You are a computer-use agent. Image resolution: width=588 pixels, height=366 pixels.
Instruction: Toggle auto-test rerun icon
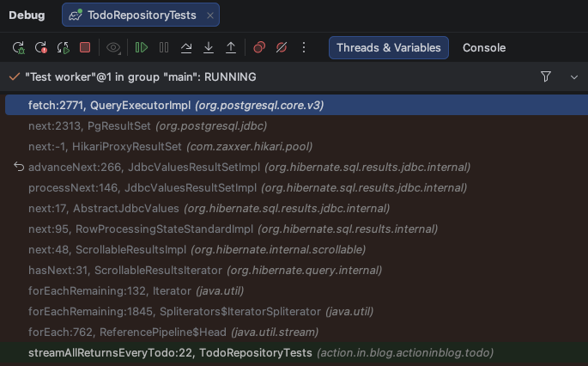tap(63, 47)
